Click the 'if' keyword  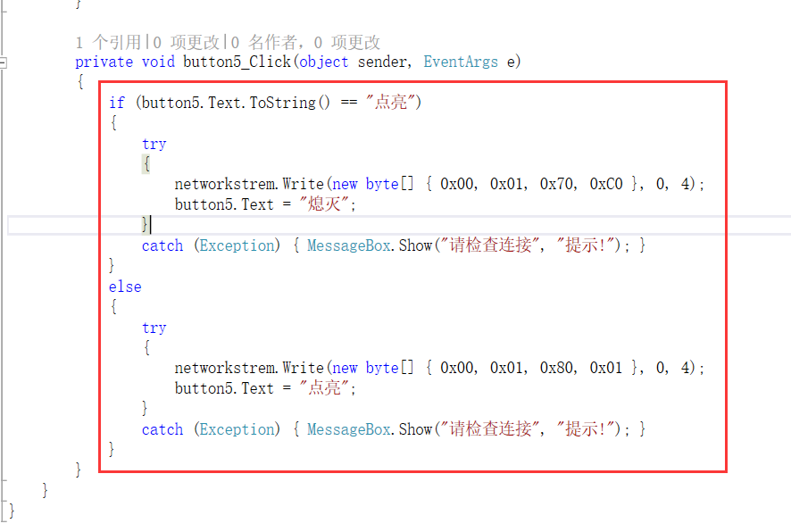coord(117,103)
